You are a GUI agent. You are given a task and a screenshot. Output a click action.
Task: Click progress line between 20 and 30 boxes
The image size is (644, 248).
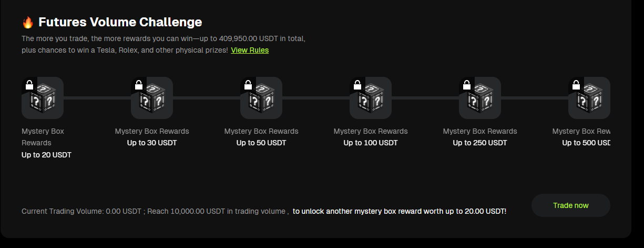[97, 98]
